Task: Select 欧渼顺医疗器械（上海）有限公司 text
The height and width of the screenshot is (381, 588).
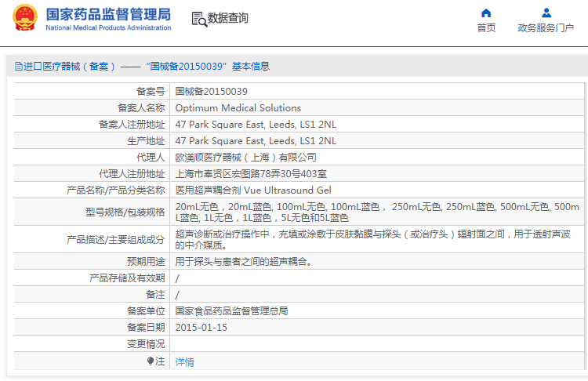Action: click(246, 158)
